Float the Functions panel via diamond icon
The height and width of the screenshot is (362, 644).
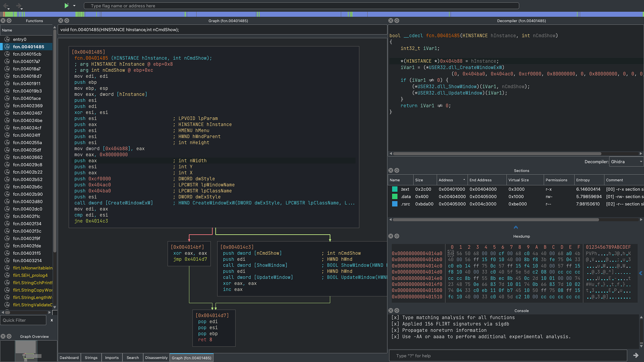9,20
